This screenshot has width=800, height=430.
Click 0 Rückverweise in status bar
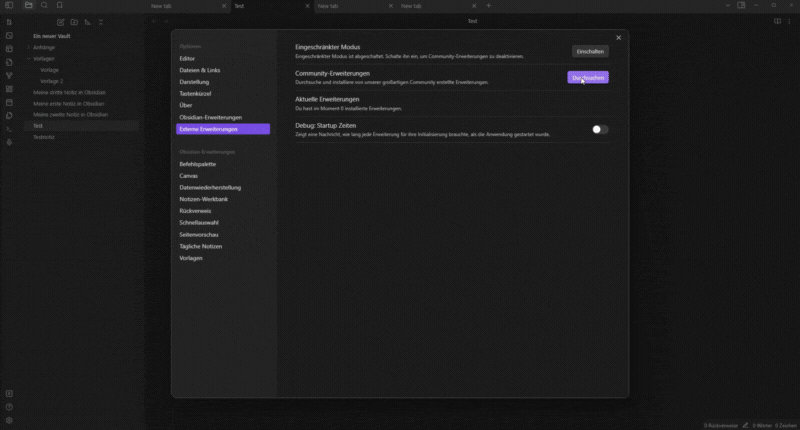[720, 425]
